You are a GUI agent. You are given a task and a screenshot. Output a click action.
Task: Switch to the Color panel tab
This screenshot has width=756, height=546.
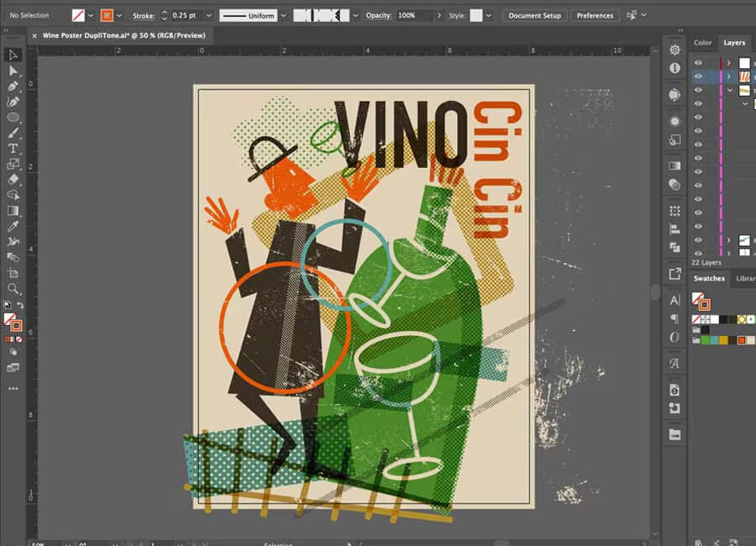tap(702, 43)
